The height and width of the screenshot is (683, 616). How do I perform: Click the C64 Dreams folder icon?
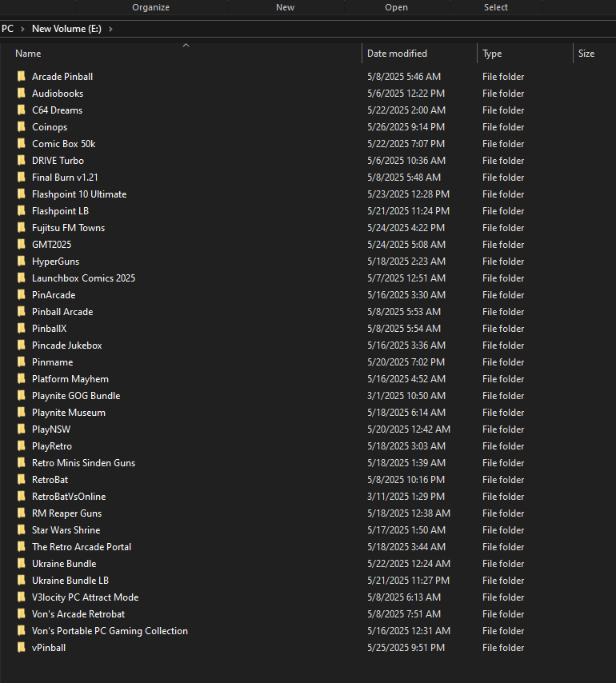click(21, 110)
